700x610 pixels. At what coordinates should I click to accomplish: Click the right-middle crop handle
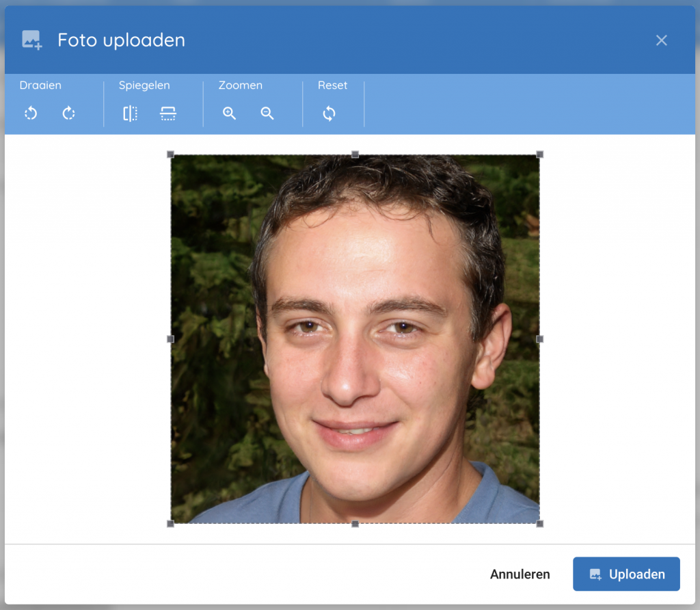[539, 339]
